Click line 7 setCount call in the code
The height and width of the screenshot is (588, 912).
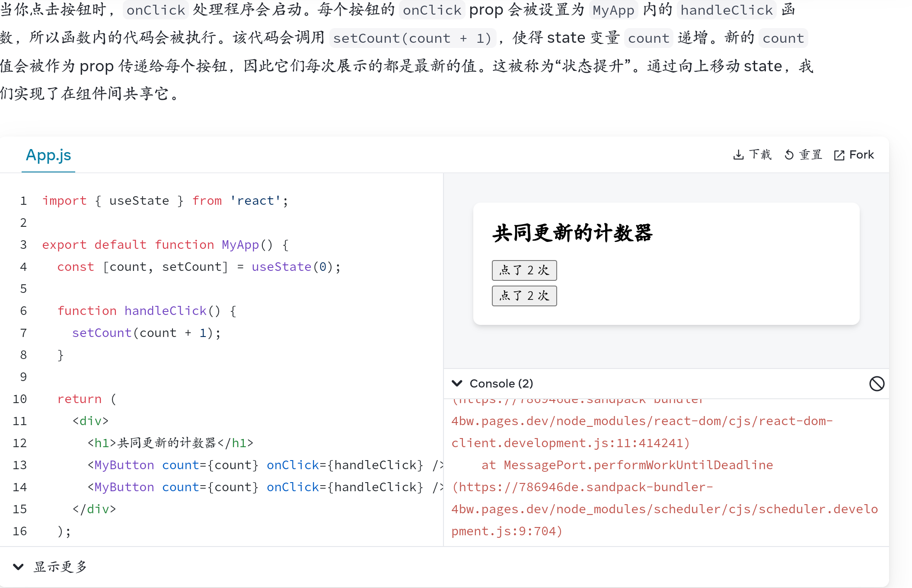(102, 333)
